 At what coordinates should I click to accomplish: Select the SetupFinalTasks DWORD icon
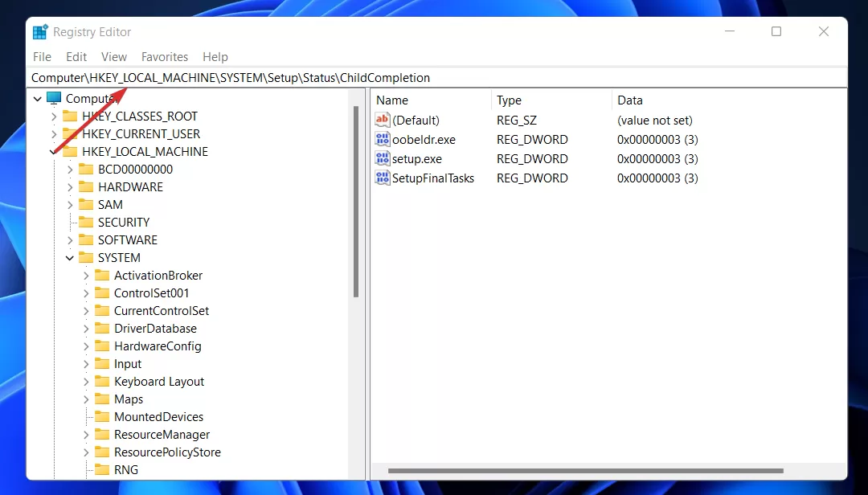[x=383, y=178]
